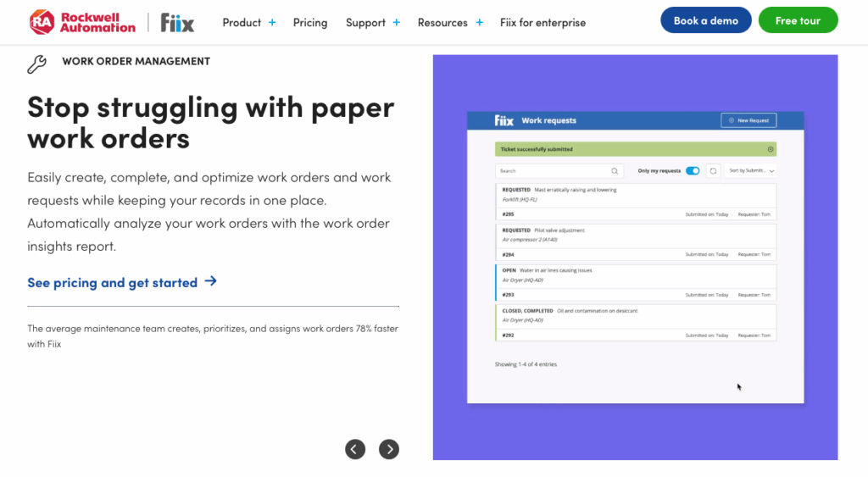Open the Pricing page
Image resolution: width=868 pixels, height=477 pixels.
coord(310,23)
